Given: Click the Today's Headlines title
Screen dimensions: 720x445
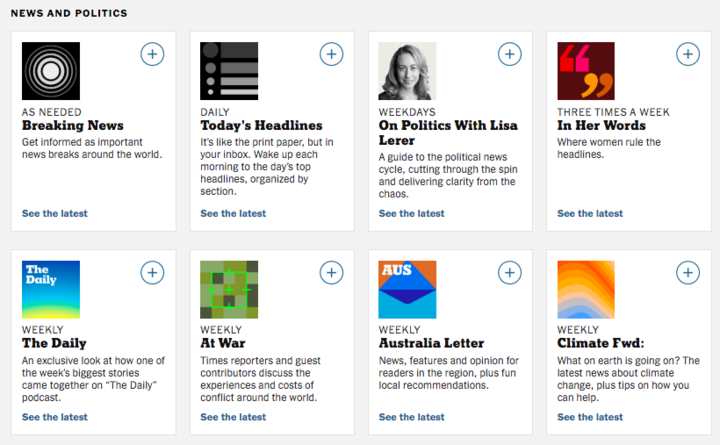Looking at the screenshot, I should (x=261, y=125).
